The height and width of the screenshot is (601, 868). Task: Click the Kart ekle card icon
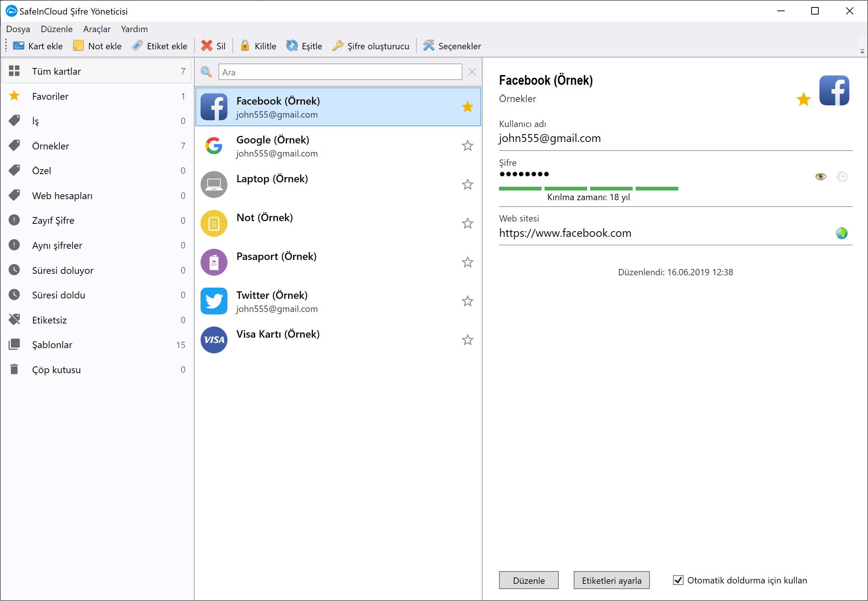[18, 46]
